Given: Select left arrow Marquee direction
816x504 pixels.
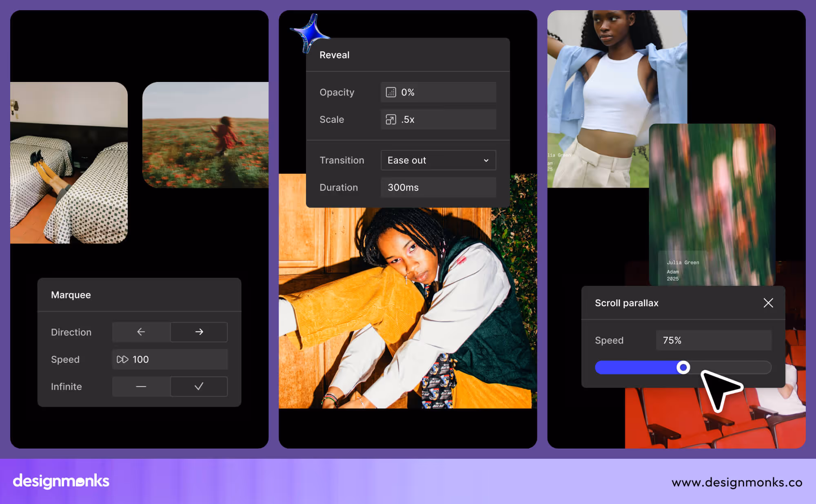Looking at the screenshot, I should pyautogui.click(x=141, y=332).
